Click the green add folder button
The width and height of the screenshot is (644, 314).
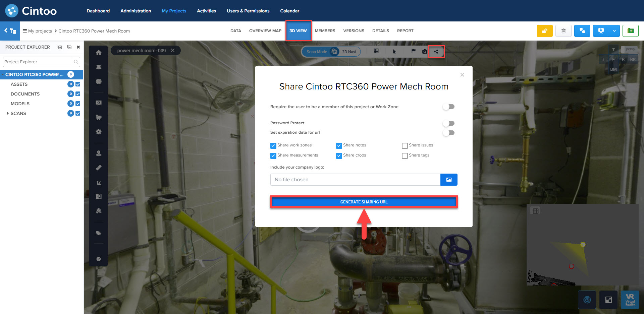(631, 31)
